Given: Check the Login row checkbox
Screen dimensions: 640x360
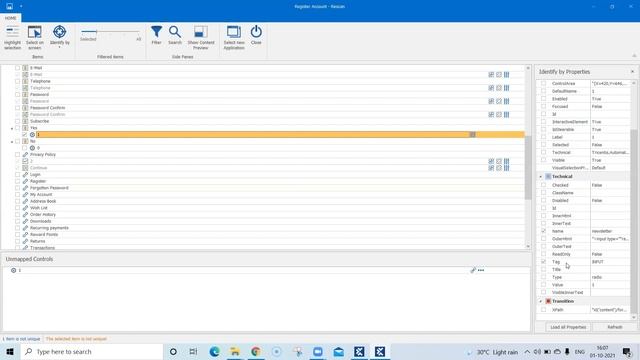Looking at the screenshot, I should 18,175.
